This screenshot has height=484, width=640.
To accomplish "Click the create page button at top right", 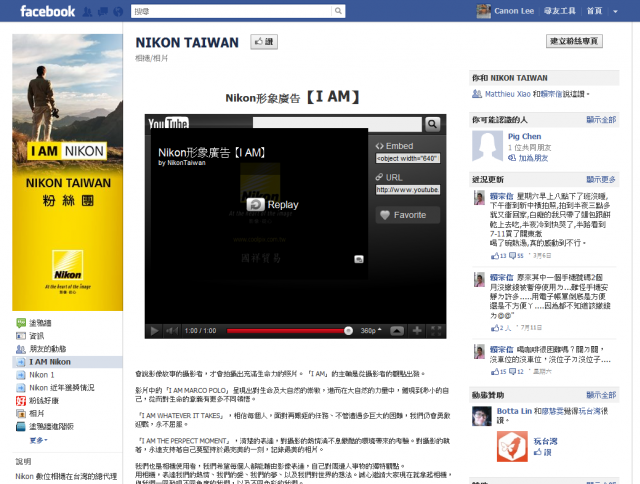I will click(x=574, y=41).
